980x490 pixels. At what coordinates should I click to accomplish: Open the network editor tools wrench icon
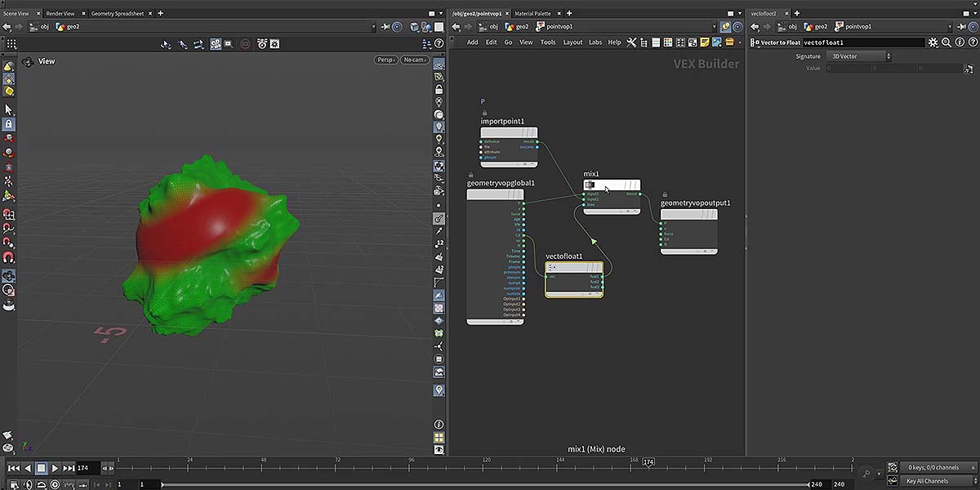tap(631, 42)
